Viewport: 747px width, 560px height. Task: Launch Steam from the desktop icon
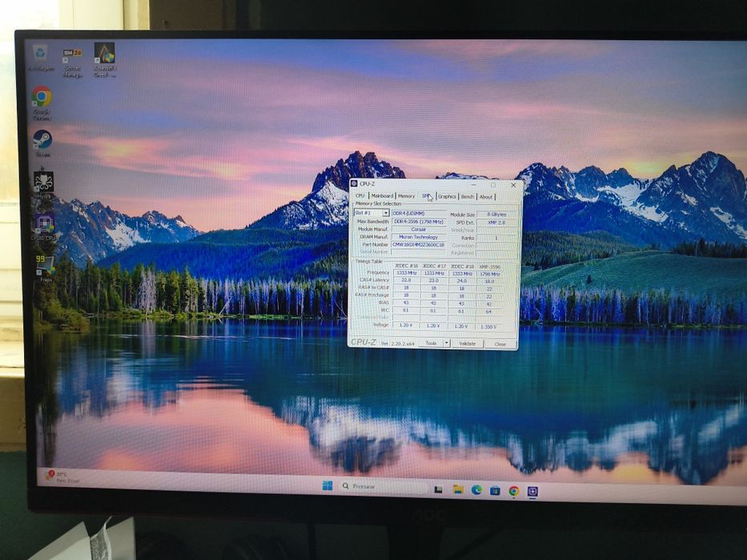42,143
